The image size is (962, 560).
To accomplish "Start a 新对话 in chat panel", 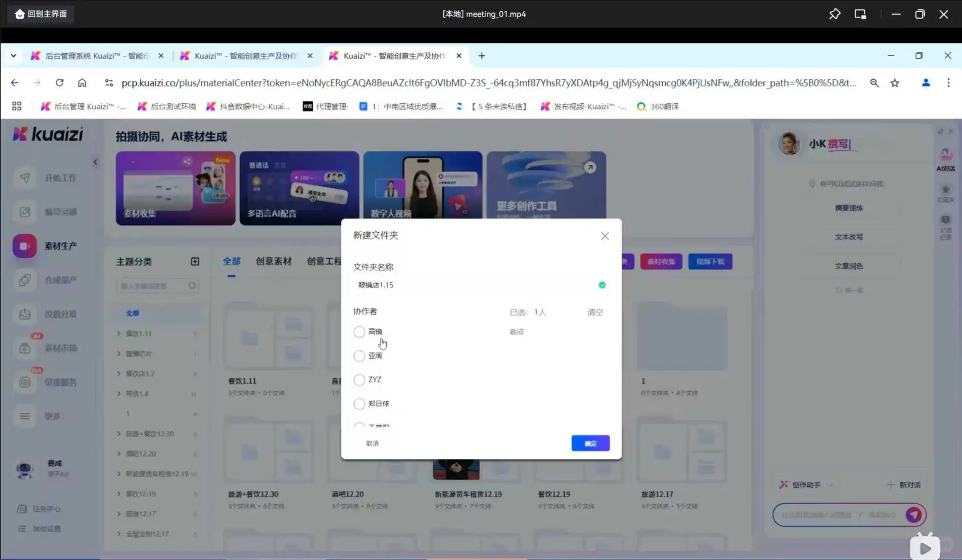I will point(904,485).
